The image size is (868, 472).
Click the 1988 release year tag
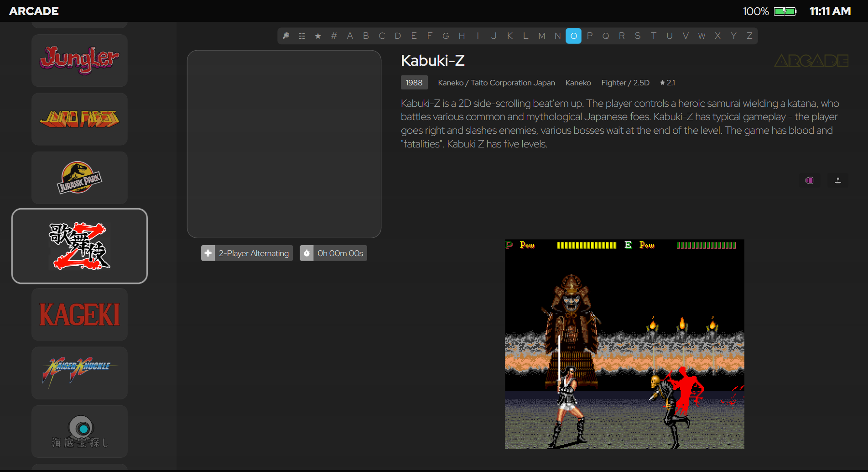tap(414, 83)
